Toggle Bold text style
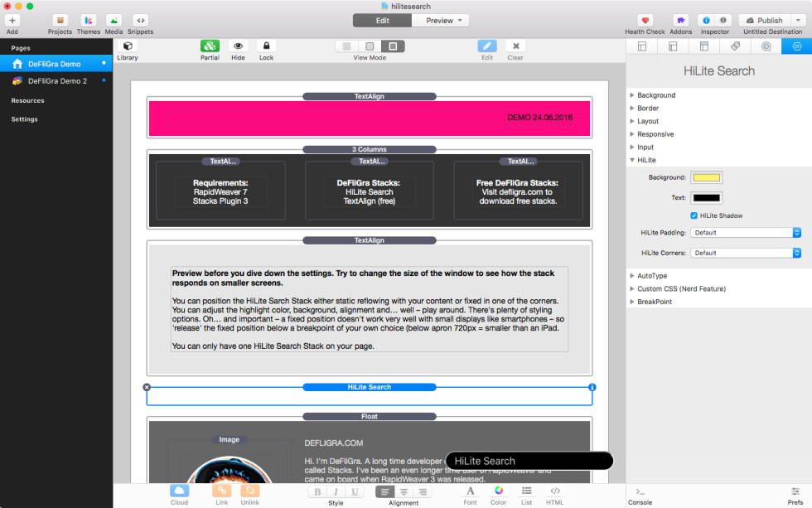This screenshot has height=508, width=812. tap(317, 492)
